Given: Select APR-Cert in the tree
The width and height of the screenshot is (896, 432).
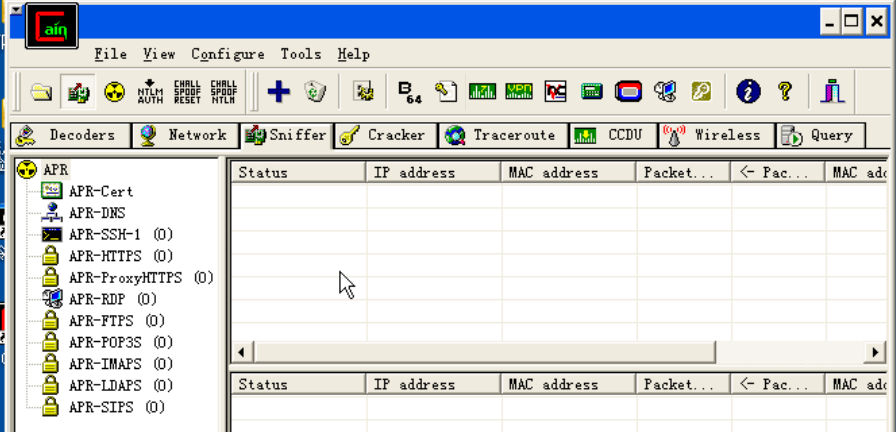Looking at the screenshot, I should 101,191.
